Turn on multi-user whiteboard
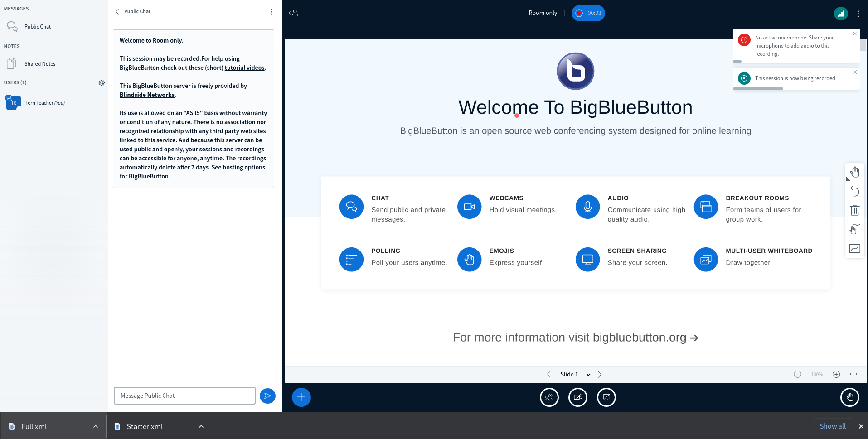868x439 pixels. coord(855,248)
